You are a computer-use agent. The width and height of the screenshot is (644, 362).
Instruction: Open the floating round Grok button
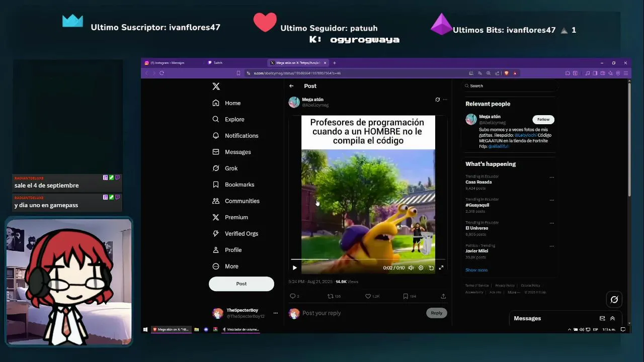(x=614, y=300)
